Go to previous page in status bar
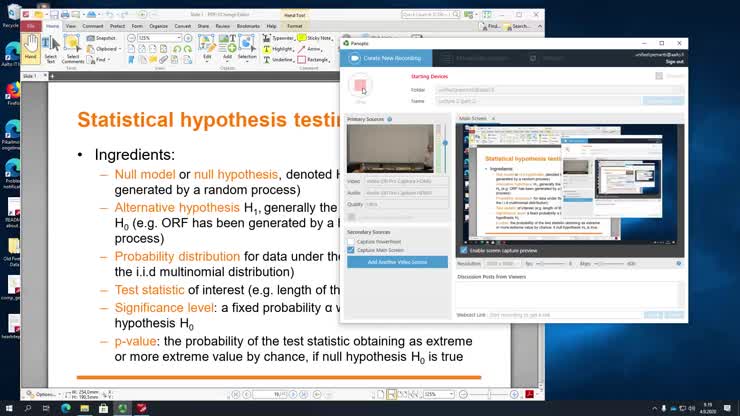 [x=246, y=394]
